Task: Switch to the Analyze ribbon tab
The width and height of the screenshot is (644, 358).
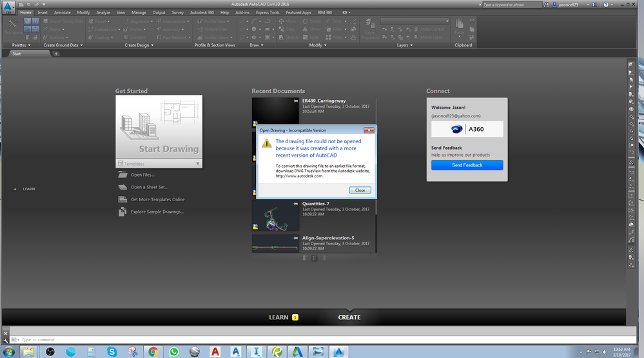Action: point(103,12)
